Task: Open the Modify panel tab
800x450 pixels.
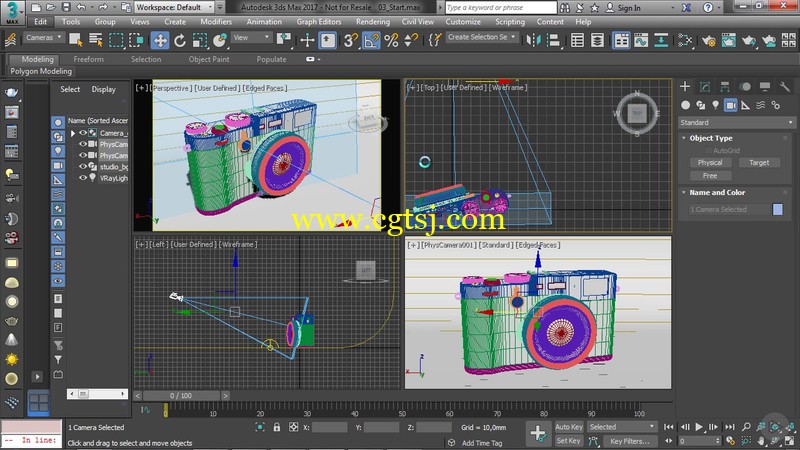Action: [x=705, y=87]
